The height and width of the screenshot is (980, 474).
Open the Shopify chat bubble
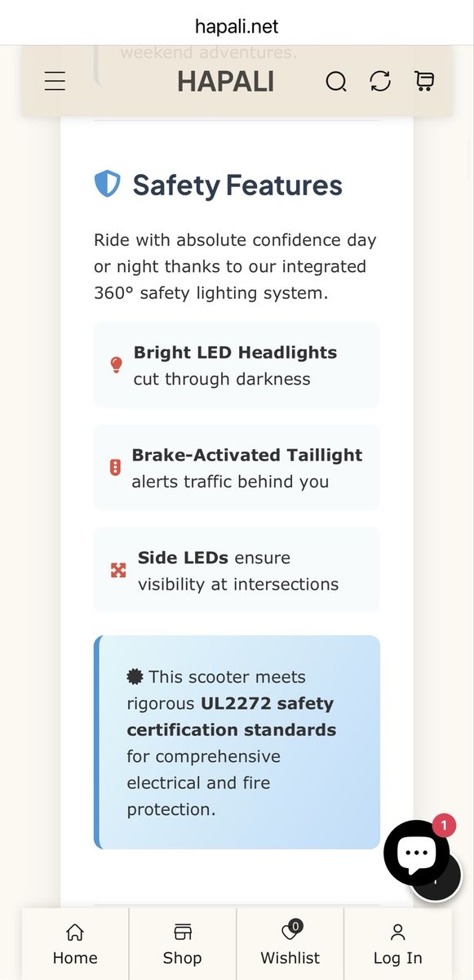pyautogui.click(x=416, y=853)
